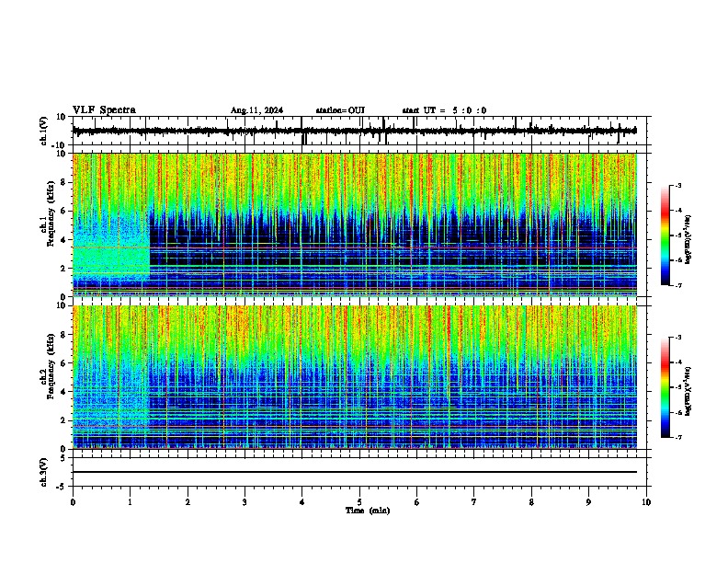Click the 'ch.3(V)' axis label
This screenshot has height=563, width=728.
[44, 472]
